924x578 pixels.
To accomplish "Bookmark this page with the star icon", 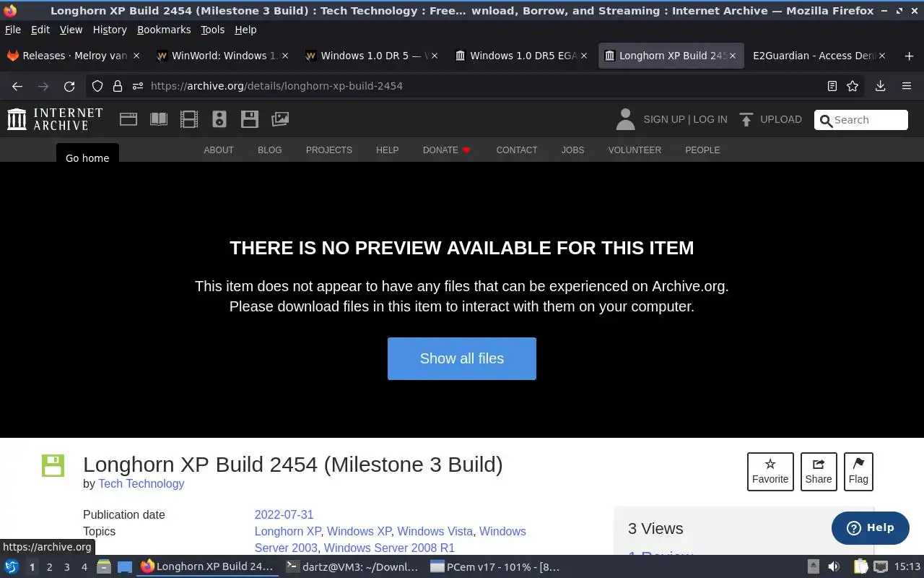I will (853, 86).
